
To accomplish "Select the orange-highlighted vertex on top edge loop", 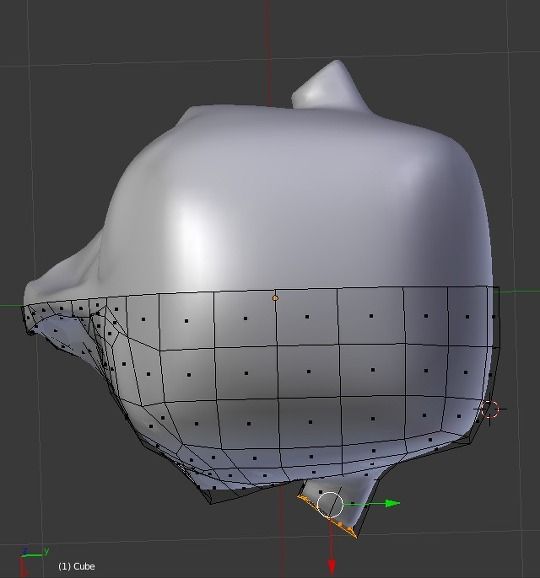I will [x=275, y=298].
